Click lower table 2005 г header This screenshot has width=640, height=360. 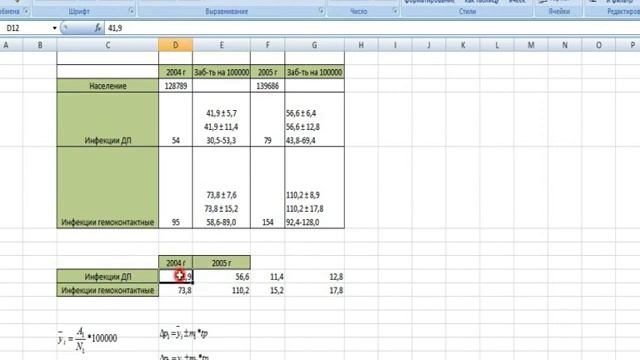tap(222, 263)
